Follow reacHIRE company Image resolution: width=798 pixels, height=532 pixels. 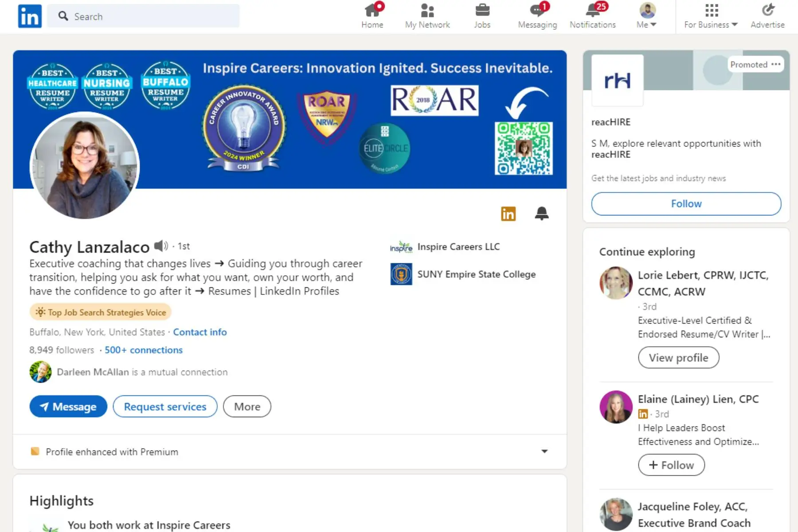click(x=686, y=204)
